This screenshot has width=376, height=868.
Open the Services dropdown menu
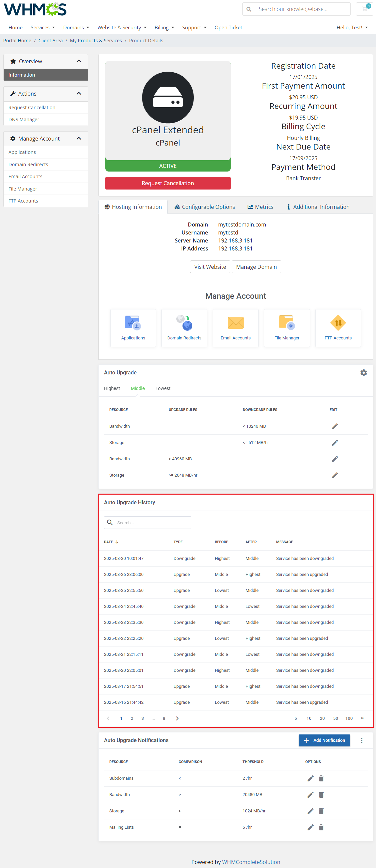pyautogui.click(x=43, y=28)
